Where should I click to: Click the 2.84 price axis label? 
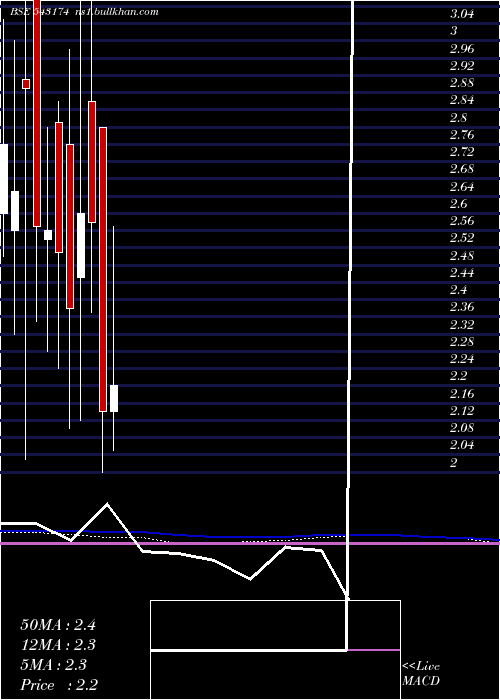[462, 100]
